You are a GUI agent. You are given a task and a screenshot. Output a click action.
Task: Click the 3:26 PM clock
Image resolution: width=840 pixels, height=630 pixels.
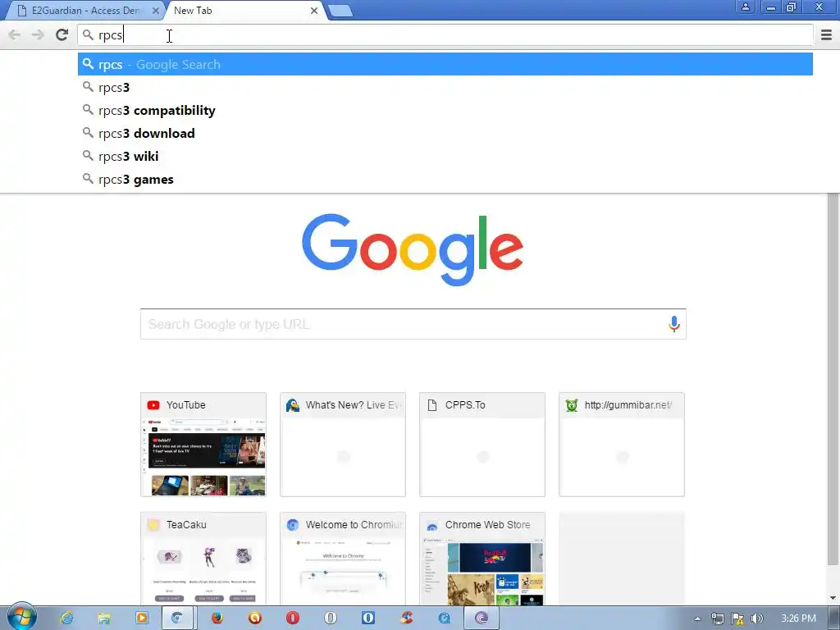798,619
